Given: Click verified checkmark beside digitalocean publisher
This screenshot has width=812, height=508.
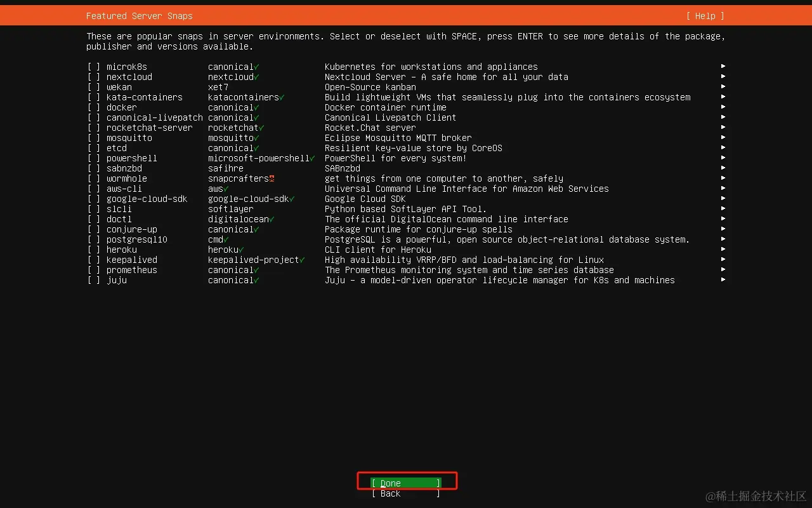Looking at the screenshot, I should pos(272,219).
